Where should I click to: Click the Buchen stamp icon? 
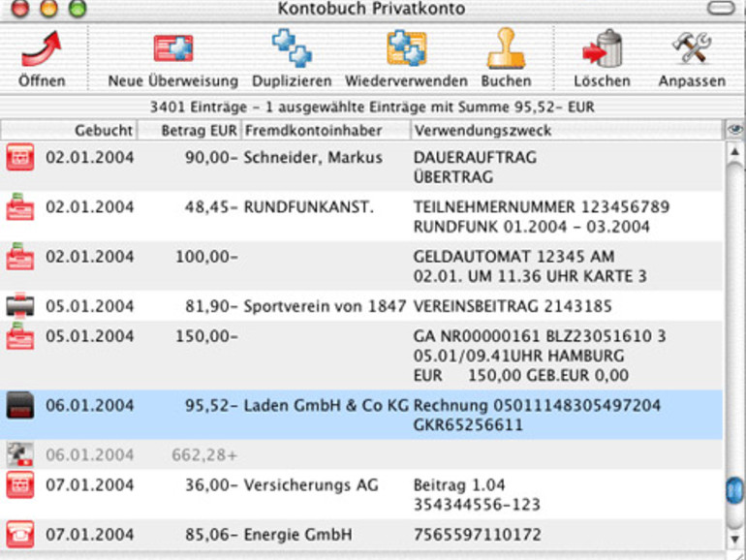tap(506, 48)
